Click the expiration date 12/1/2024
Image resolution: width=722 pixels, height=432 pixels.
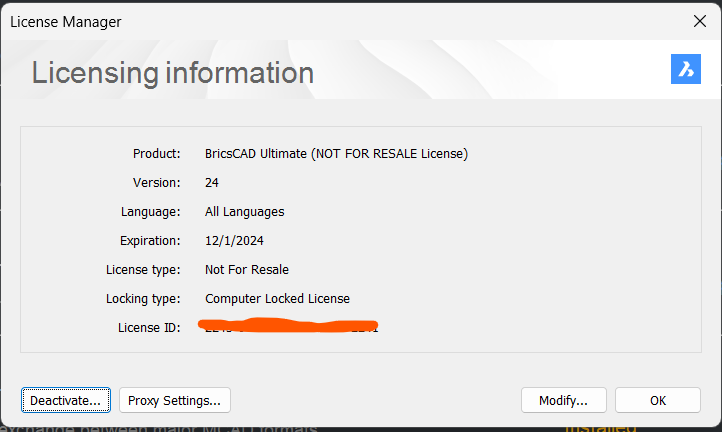[234, 240]
